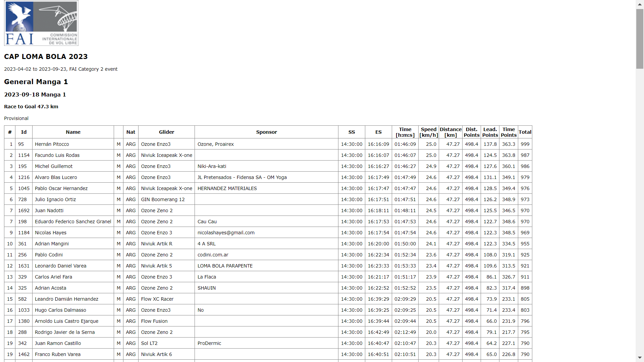The height and width of the screenshot is (362, 644).
Task: Click pilot name Juan Ramon Castillo
Action: point(58,343)
